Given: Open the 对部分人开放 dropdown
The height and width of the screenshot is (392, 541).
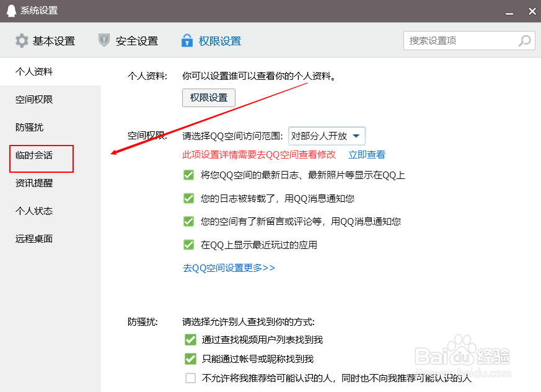Looking at the screenshot, I should coord(327,136).
